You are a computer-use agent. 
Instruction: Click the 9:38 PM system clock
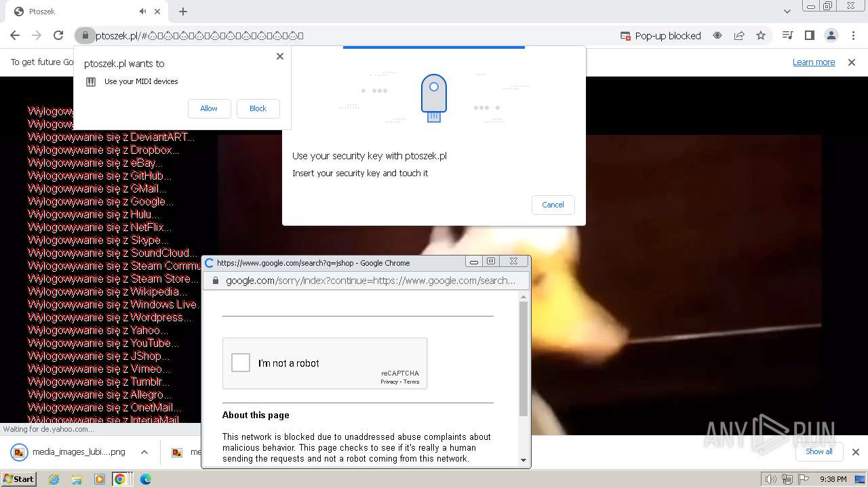(x=833, y=479)
